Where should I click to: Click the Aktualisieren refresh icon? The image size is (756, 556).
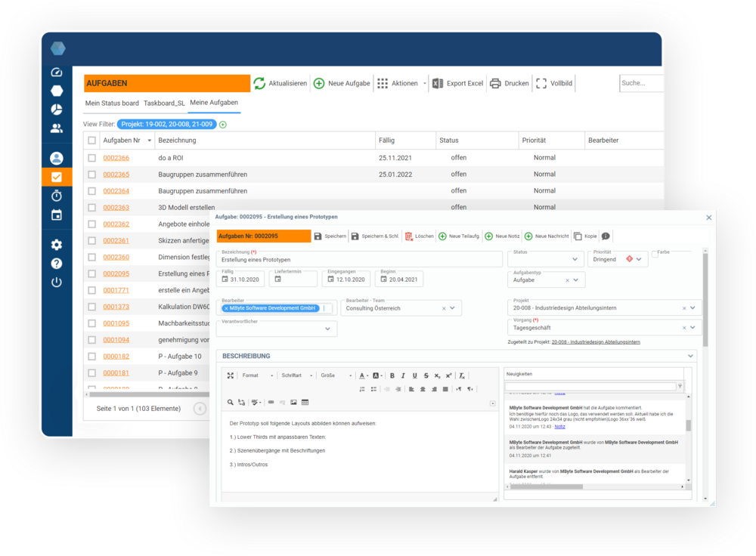[259, 83]
